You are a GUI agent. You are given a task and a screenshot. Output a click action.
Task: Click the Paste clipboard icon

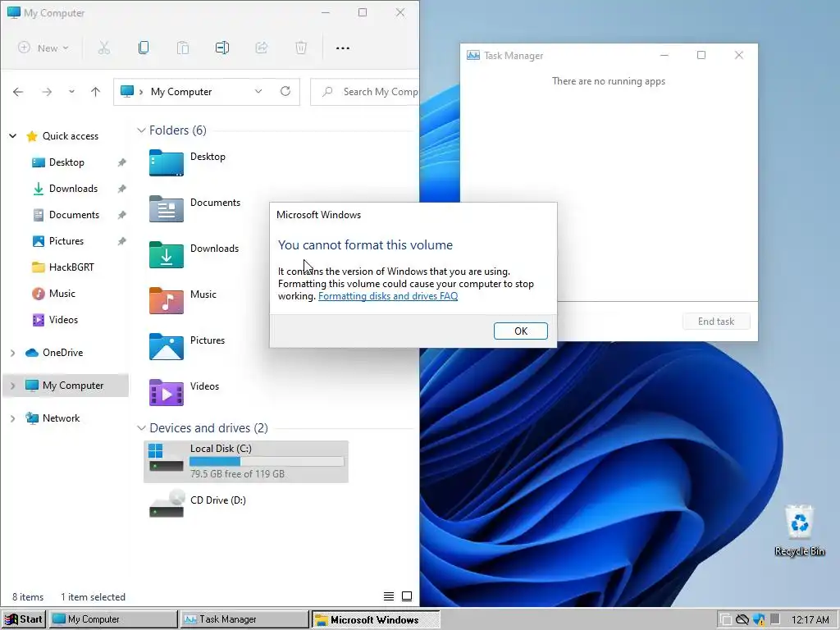(183, 48)
